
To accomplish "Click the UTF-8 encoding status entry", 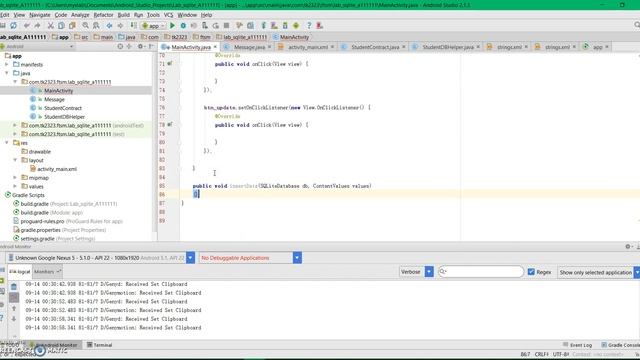I will [561, 354].
